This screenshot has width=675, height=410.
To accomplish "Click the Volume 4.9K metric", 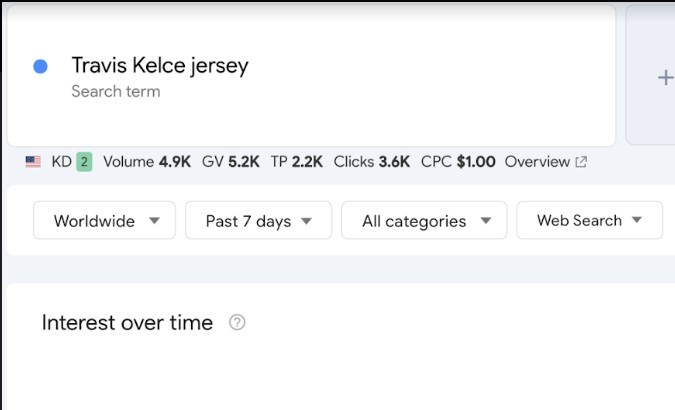I will [x=147, y=162].
